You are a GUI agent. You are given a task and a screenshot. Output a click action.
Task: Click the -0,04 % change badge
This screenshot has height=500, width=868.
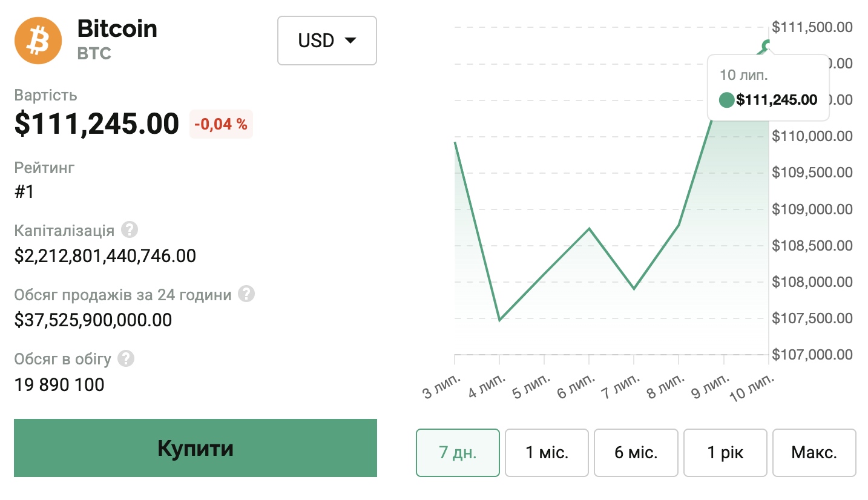(221, 124)
